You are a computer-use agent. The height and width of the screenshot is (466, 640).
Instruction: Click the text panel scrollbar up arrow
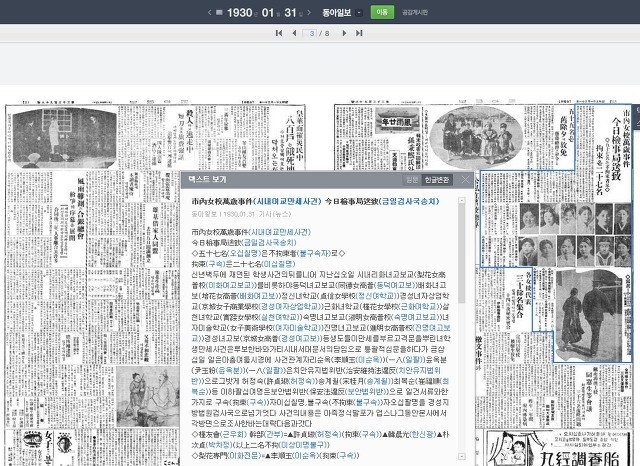pos(462,200)
